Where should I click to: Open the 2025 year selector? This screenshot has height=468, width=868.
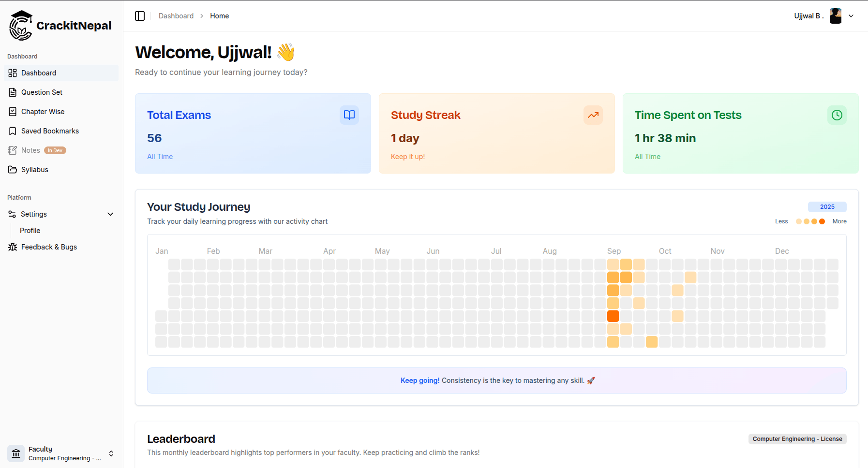[x=827, y=206]
